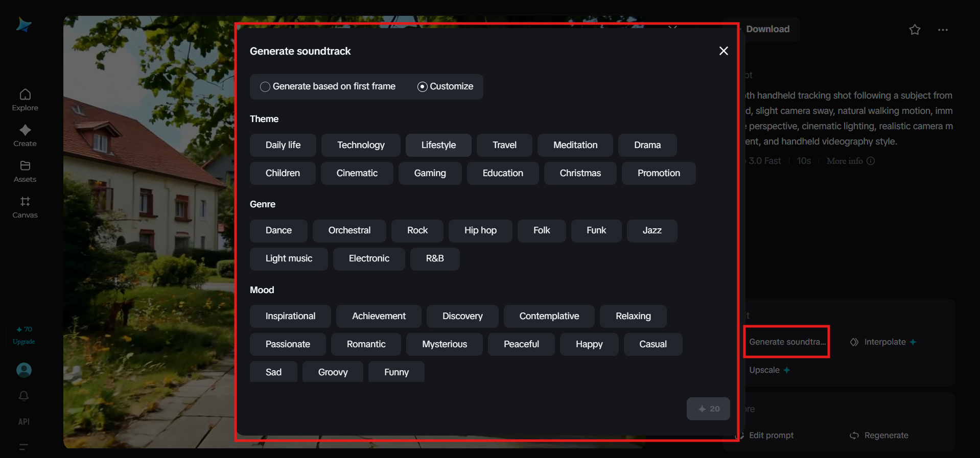Favorite the video with star icon

[915, 30]
